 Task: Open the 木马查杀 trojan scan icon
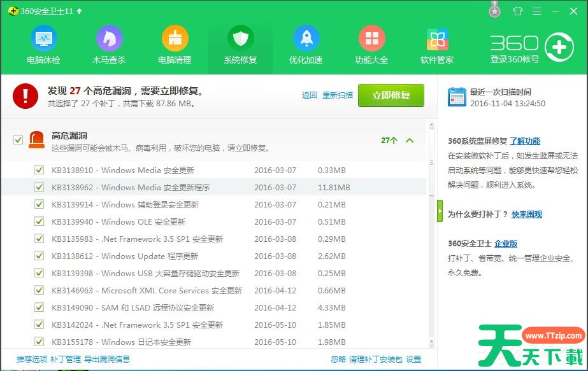click(x=109, y=39)
